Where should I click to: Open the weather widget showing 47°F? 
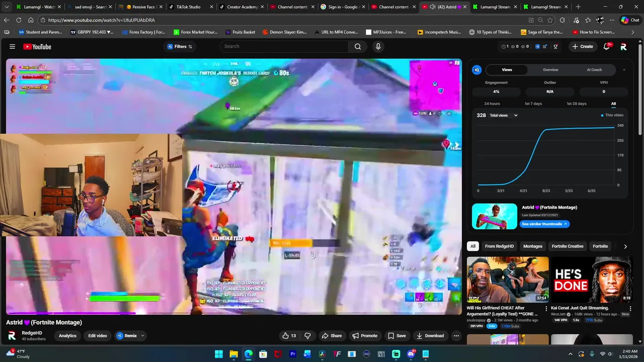18,353
